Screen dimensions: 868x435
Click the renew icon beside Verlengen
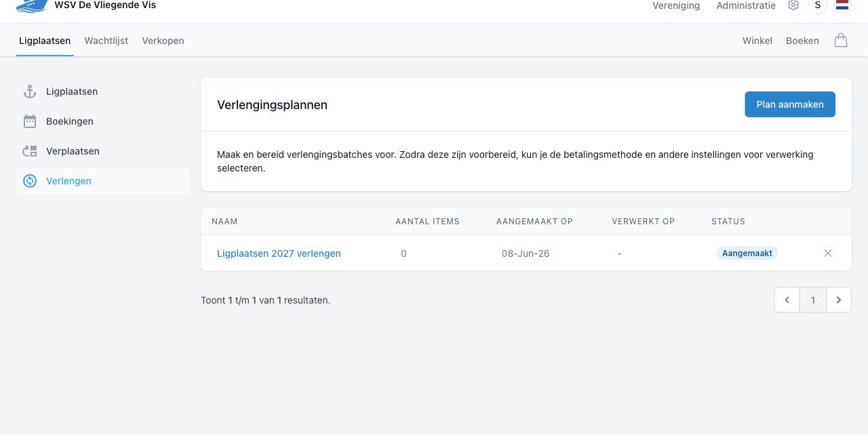point(30,181)
